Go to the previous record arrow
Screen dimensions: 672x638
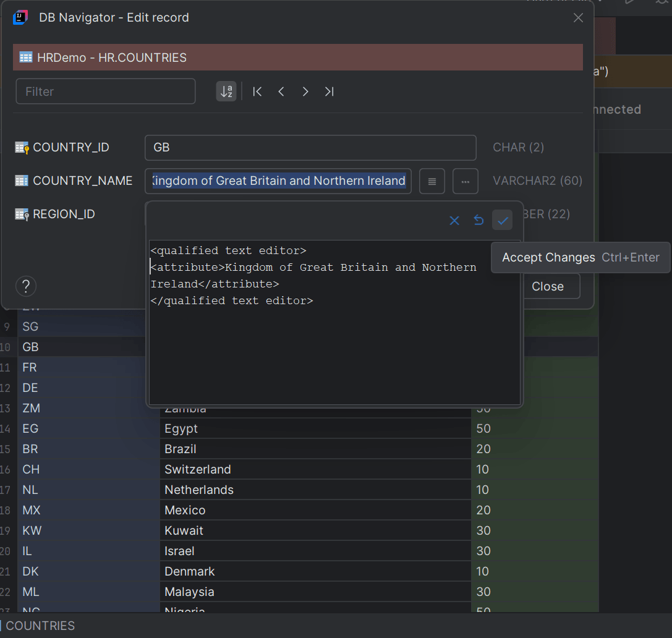pos(281,91)
